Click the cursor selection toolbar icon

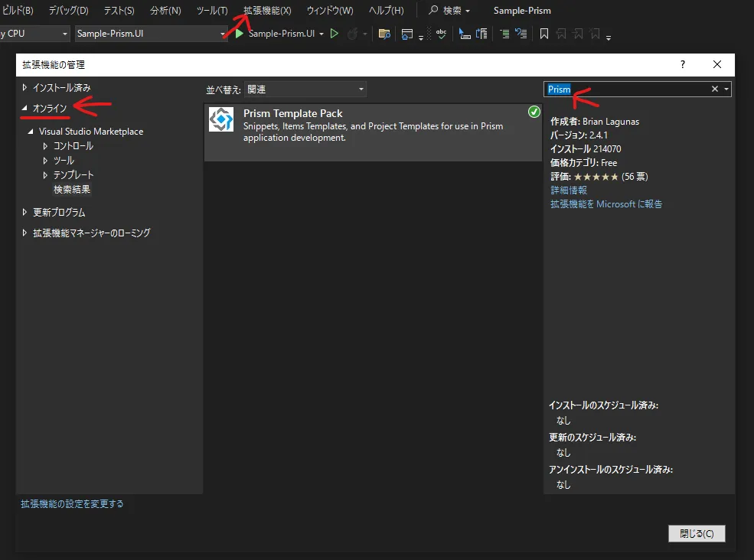click(465, 34)
